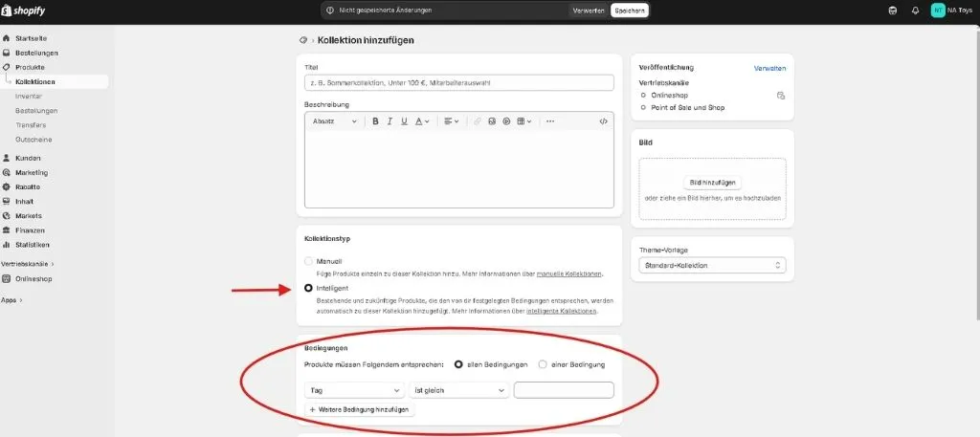Open the insert table options

[524, 121]
